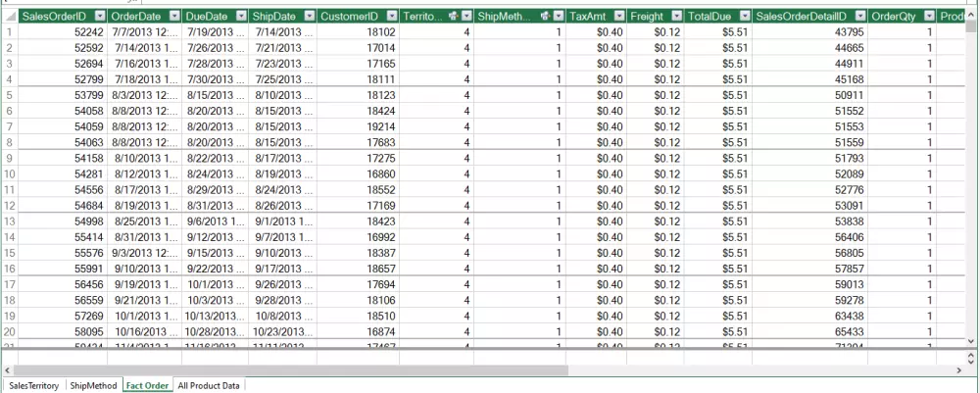Select the SalesOrderDetailID cell 43795

pyautogui.click(x=809, y=32)
